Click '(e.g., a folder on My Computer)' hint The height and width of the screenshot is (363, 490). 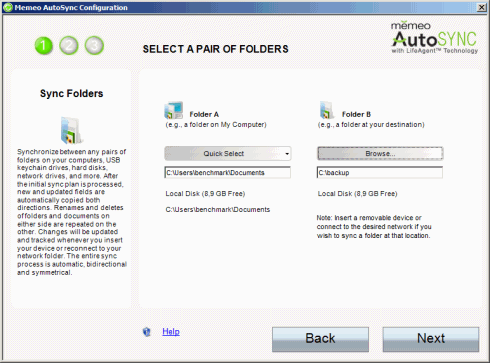tap(216, 125)
